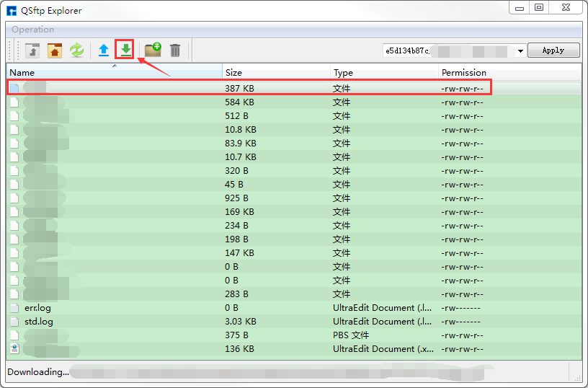The height and width of the screenshot is (388, 588).
Task: Click the trash delete icon
Action: pyautogui.click(x=175, y=50)
